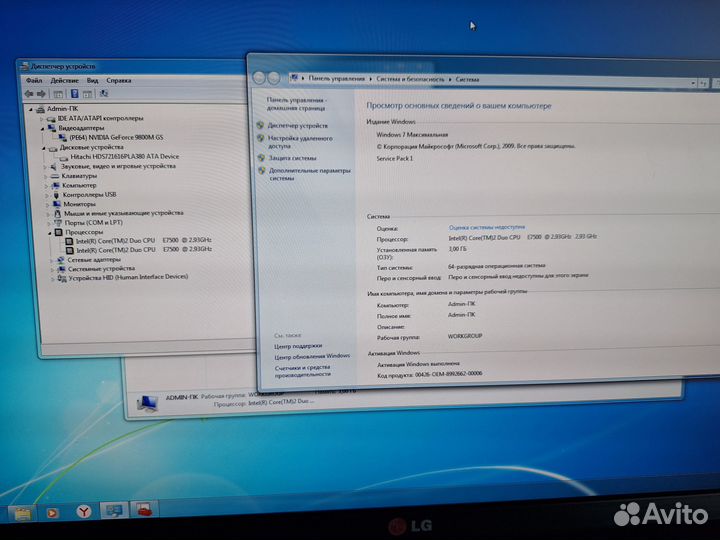Expand the Мониторы node
This screenshot has height=540, width=720.
[x=48, y=205]
